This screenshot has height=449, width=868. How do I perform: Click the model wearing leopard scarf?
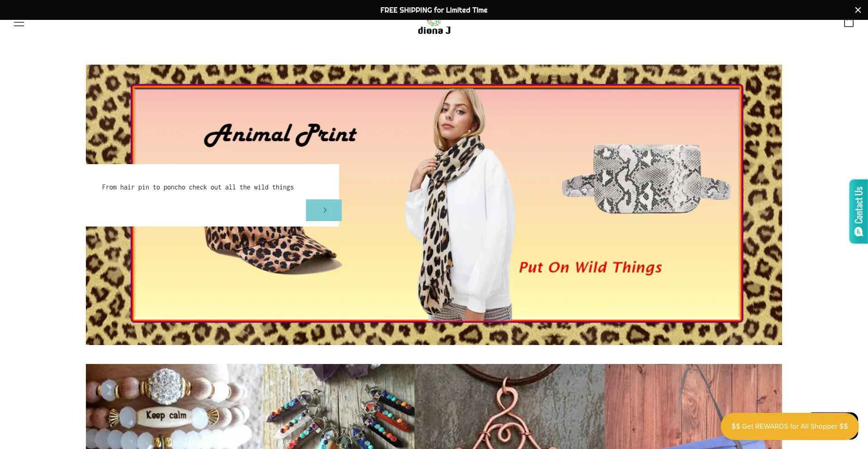click(x=461, y=204)
